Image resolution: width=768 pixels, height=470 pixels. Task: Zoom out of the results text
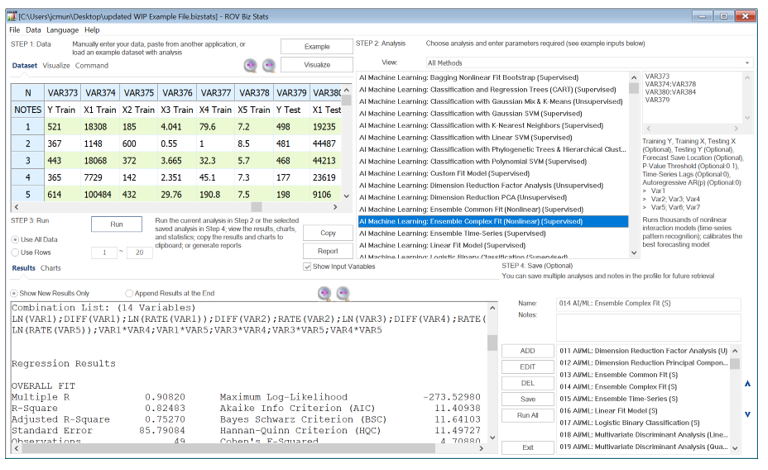point(343,293)
